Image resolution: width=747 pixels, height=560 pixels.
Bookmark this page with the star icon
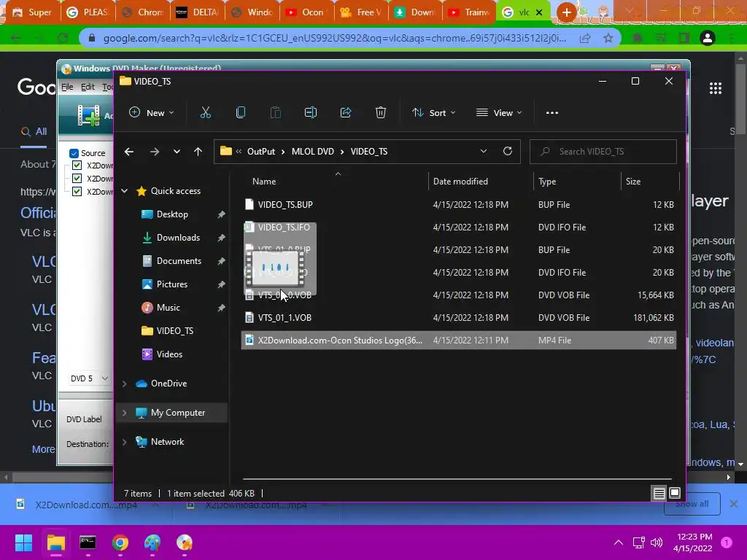click(608, 38)
